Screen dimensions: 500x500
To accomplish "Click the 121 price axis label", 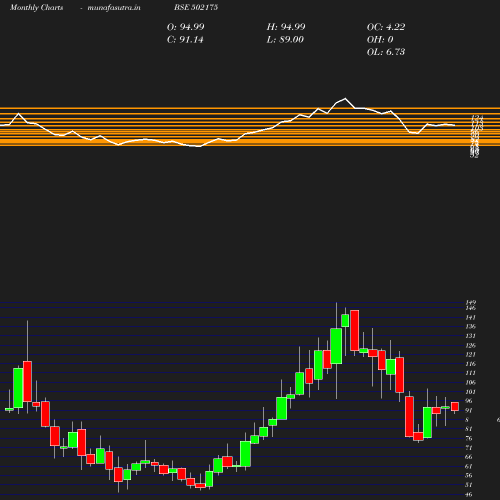I will coord(470,355).
